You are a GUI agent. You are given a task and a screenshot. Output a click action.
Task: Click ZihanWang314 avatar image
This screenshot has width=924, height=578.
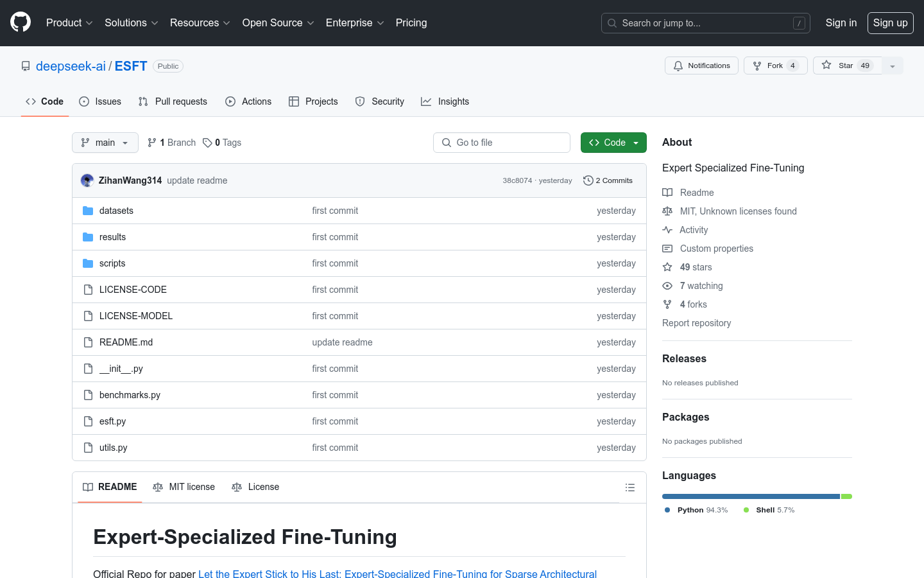pos(87,180)
